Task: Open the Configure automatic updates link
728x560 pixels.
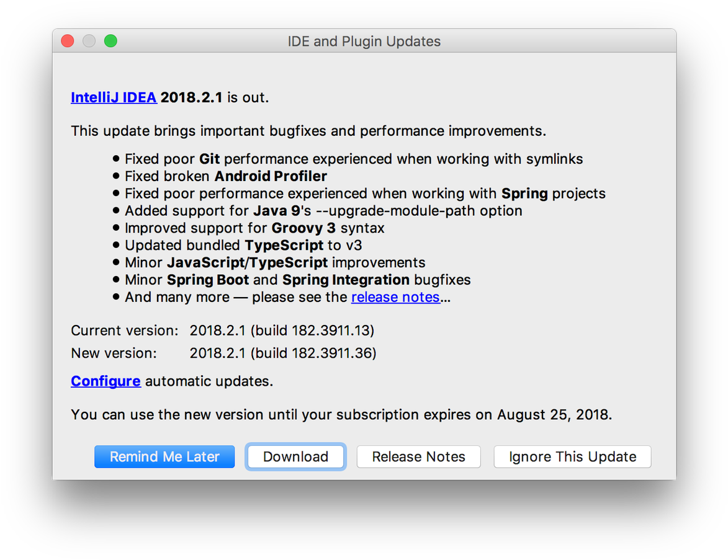Action: click(106, 381)
